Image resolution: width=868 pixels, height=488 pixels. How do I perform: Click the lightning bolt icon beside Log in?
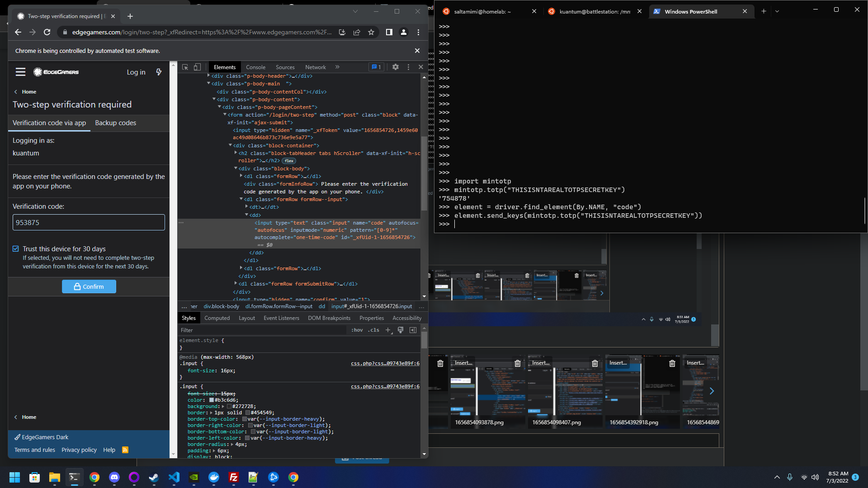tap(159, 72)
